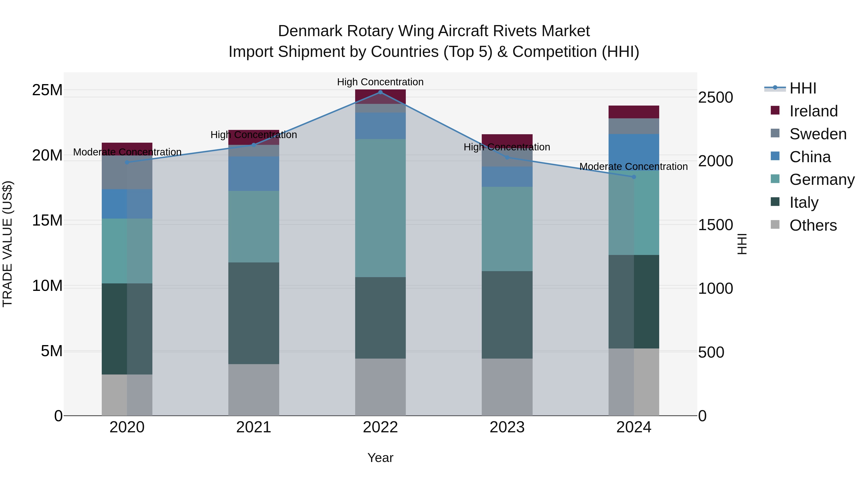This screenshot has width=868, height=488.
Task: Toggle the Ireland legend entry
Action: pos(804,111)
